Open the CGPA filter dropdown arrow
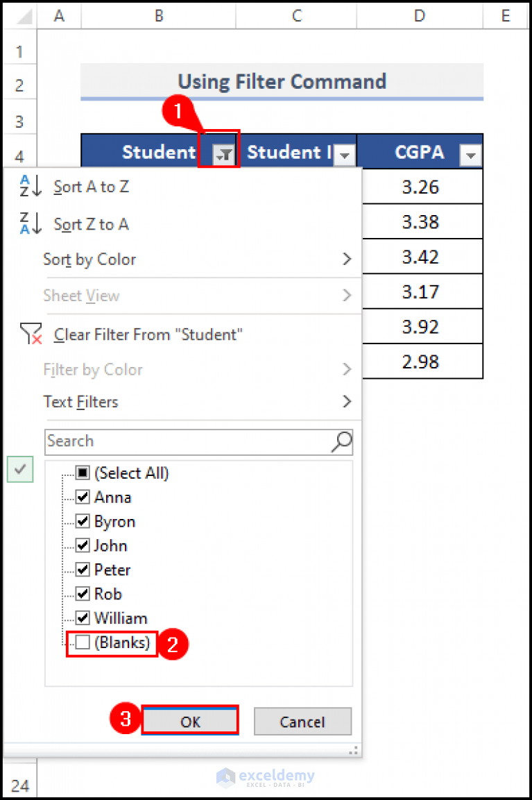Viewport: 532px width, 800px height. coord(471,154)
